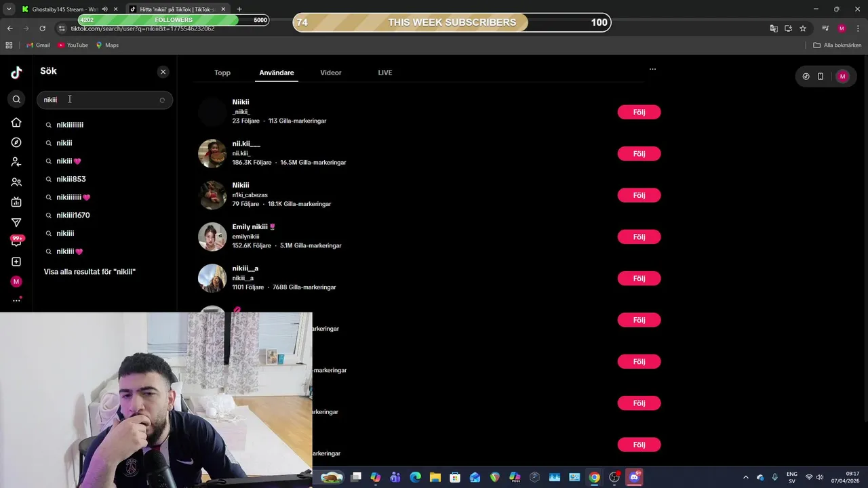868x488 pixels.
Task: Open a new browser tab
Action: tap(239, 9)
